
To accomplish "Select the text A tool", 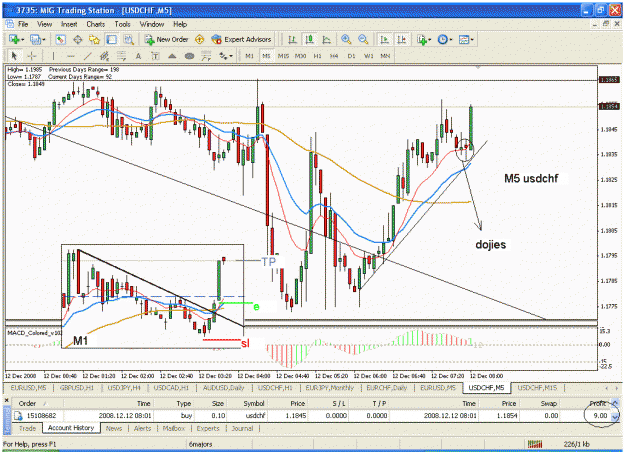I will pos(138,56).
